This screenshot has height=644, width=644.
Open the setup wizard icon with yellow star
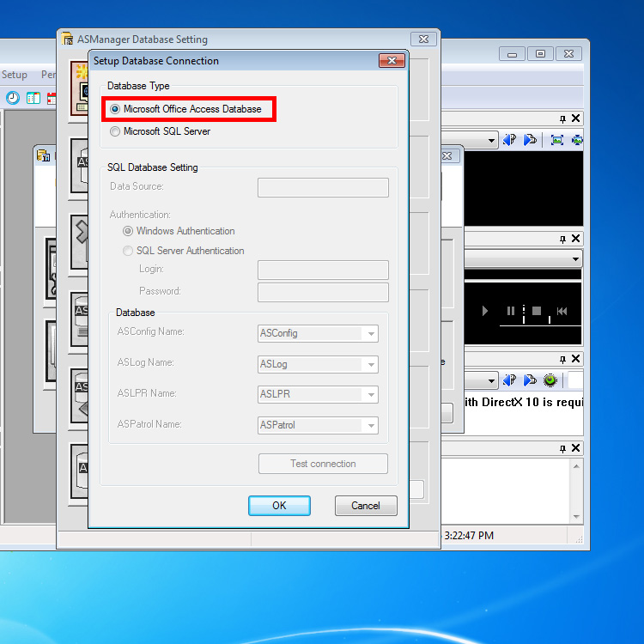point(80,88)
